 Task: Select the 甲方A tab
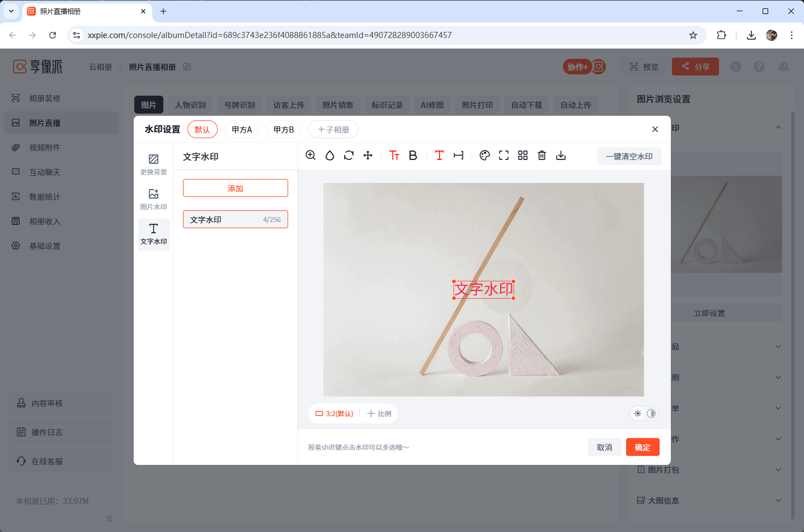[242, 129]
